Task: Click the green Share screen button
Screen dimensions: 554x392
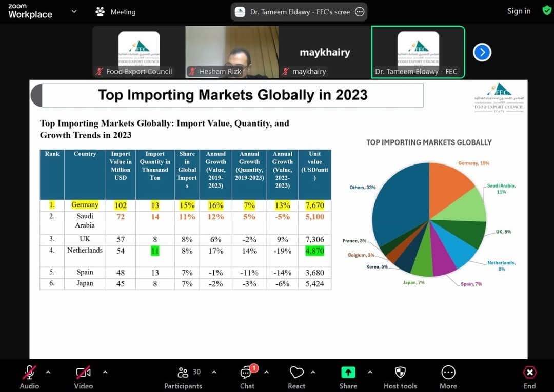Action: [x=348, y=372]
